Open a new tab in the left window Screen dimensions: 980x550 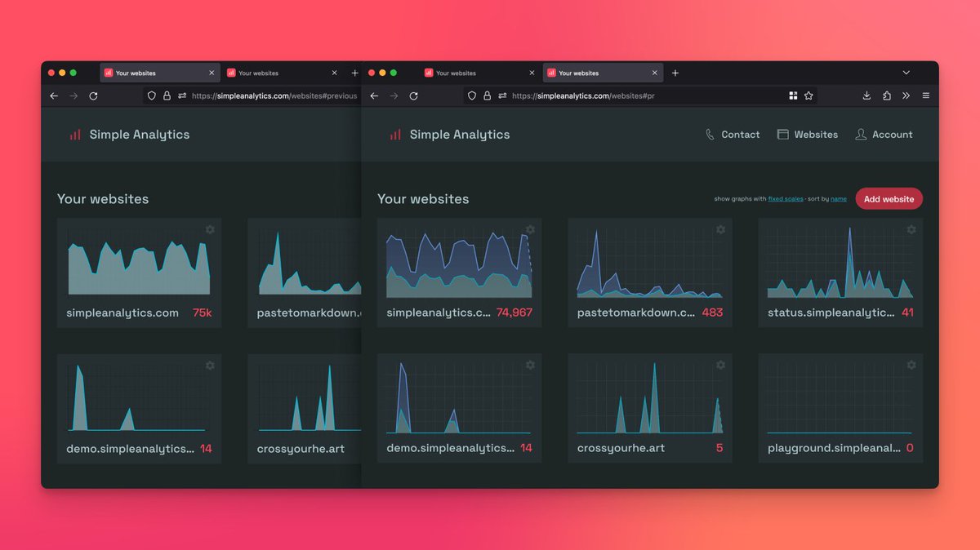pos(354,73)
